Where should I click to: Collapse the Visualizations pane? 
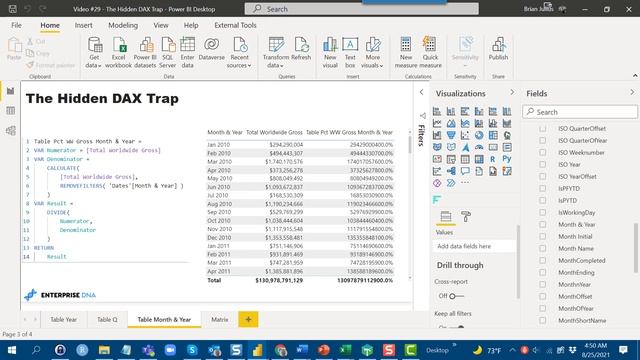click(x=512, y=93)
